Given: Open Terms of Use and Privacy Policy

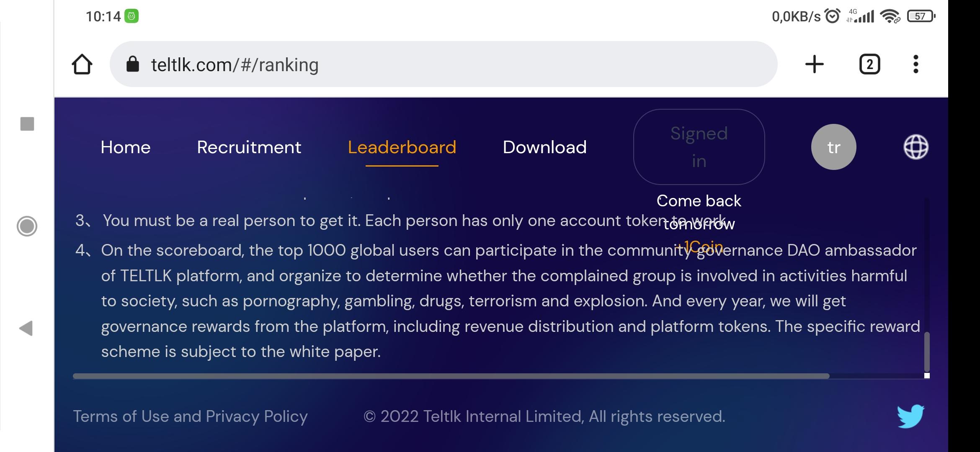Looking at the screenshot, I should click(x=190, y=416).
